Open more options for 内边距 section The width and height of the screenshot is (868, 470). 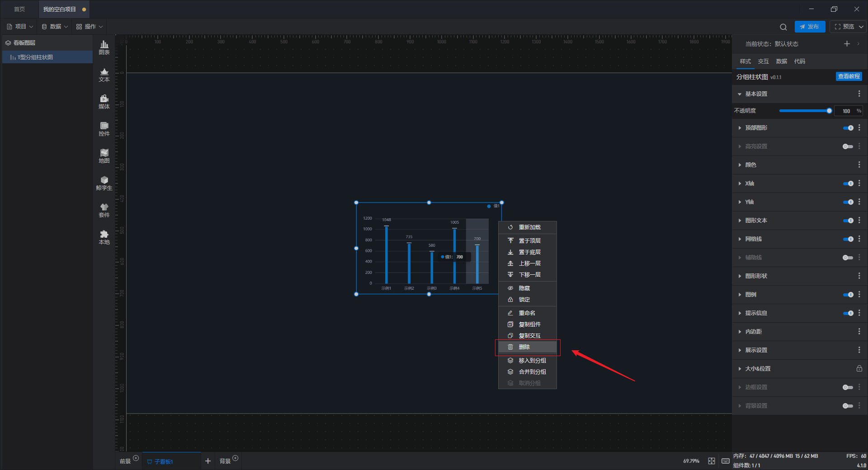coord(859,332)
